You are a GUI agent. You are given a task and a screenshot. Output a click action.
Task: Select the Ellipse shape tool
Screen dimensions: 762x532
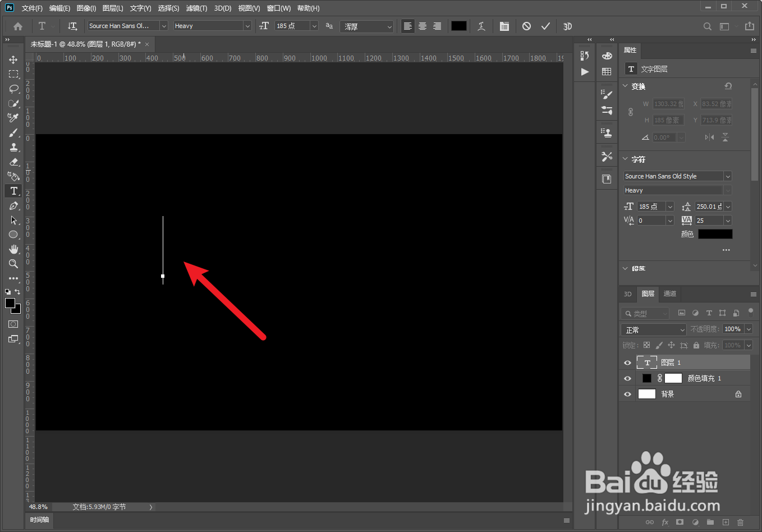click(13, 235)
